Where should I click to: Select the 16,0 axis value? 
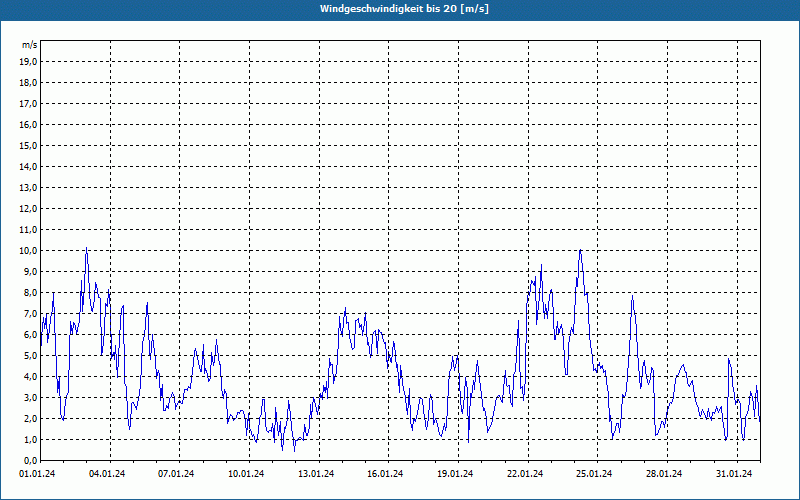(x=28, y=124)
